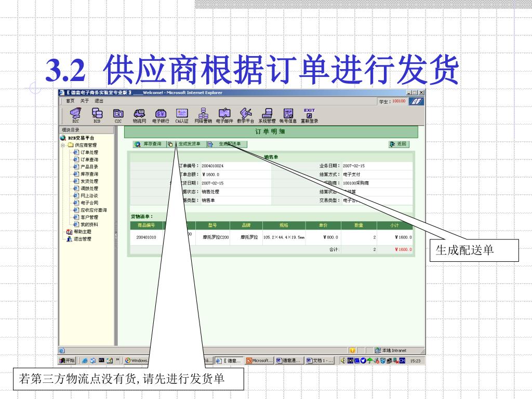Image resolution: width=532 pixels, height=399 pixels.
Task: Click the 本地 Intranet zone status indicator
Action: [x=390, y=351]
